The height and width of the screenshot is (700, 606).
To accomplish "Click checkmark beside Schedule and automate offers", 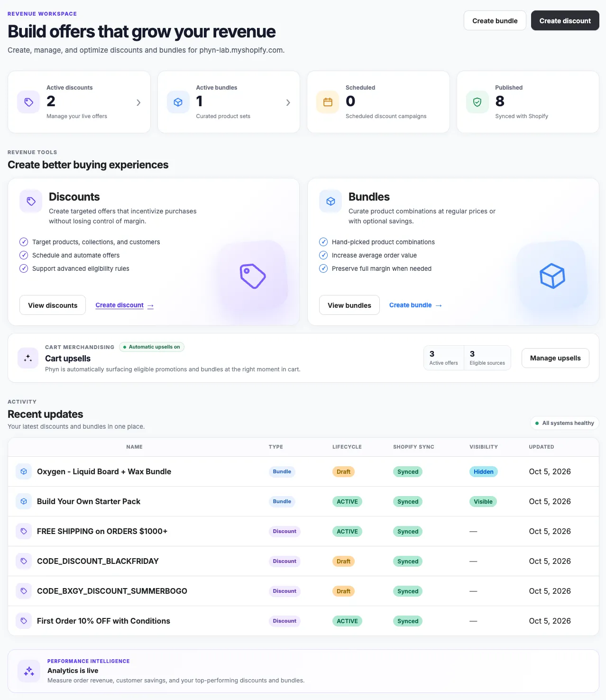I will (x=24, y=255).
